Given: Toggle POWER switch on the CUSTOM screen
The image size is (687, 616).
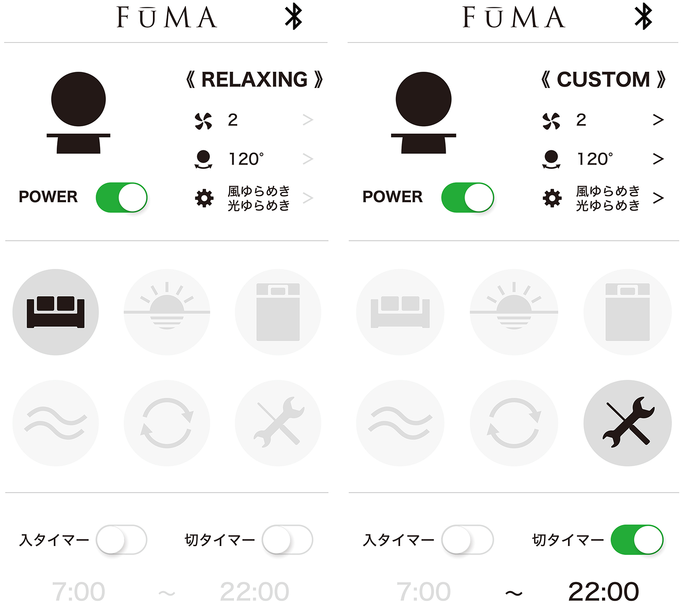Looking at the screenshot, I should tap(468, 197).
